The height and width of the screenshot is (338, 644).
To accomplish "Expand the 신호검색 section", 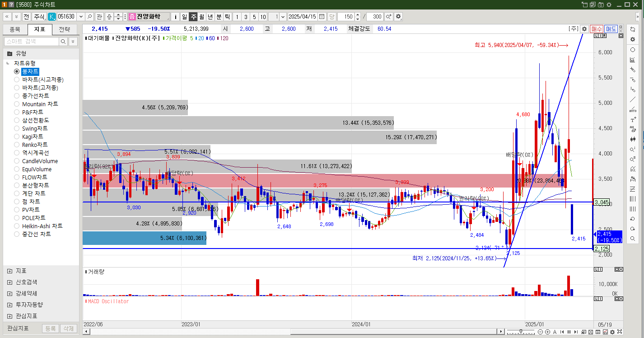I will click(10, 282).
